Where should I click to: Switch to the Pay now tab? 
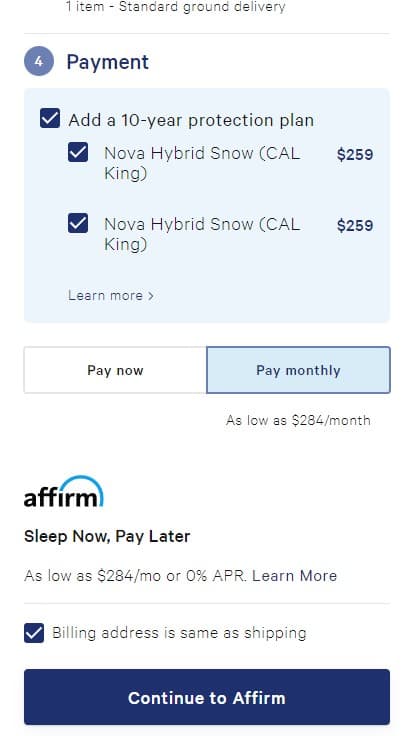click(x=115, y=370)
